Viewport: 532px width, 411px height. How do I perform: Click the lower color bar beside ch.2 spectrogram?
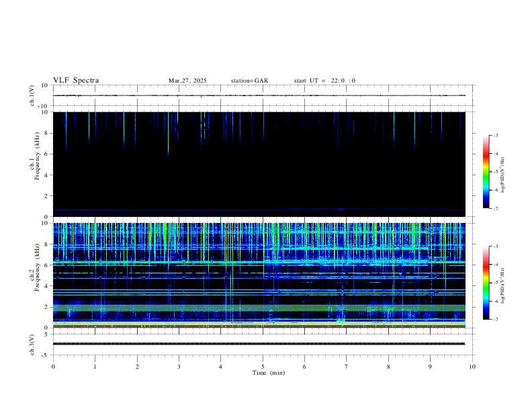pyautogui.click(x=486, y=283)
